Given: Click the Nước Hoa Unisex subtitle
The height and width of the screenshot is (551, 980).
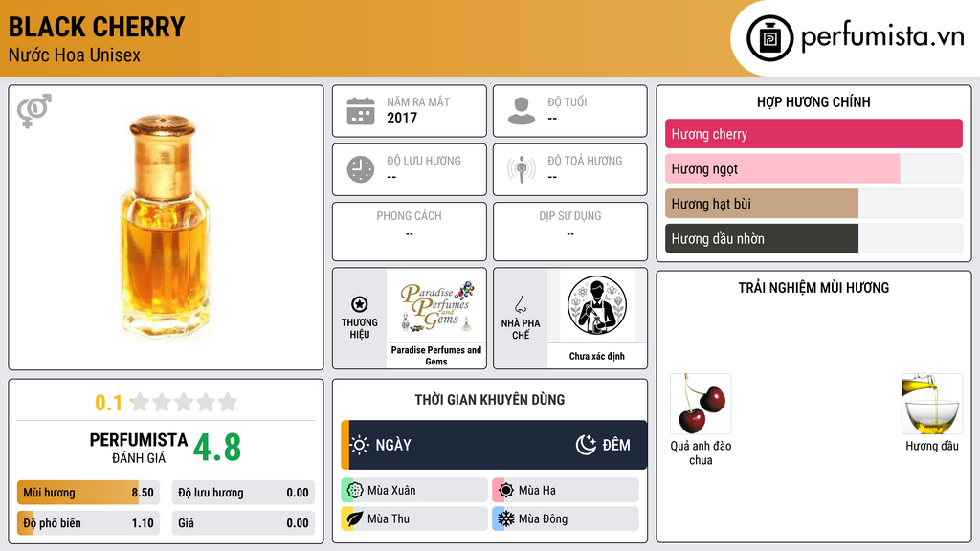Looking at the screenshot, I should [x=75, y=55].
